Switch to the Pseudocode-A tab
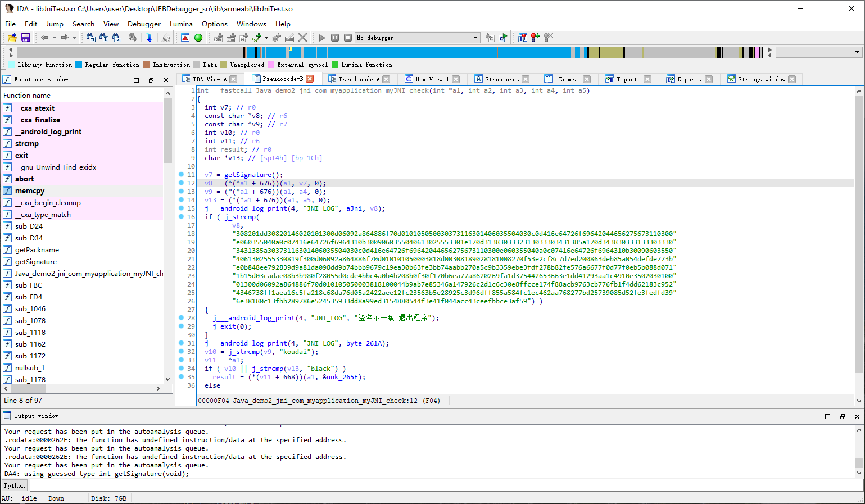Viewport: 865px width, 504px height. (x=359, y=79)
